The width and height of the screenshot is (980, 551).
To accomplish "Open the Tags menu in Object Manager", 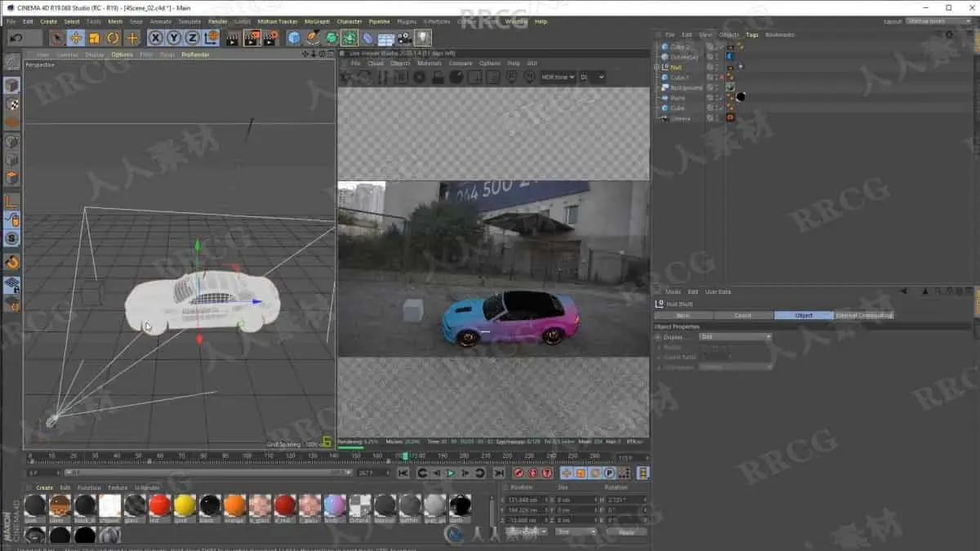I will tap(751, 34).
